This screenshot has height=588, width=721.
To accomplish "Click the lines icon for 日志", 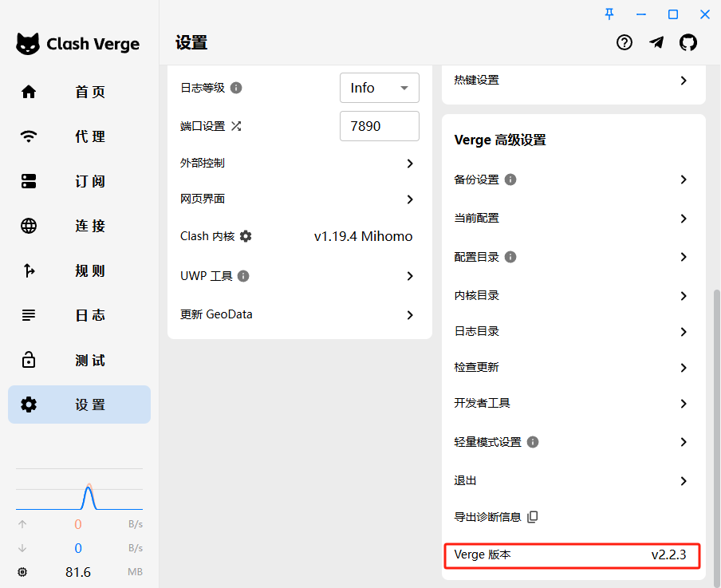I will point(29,315).
